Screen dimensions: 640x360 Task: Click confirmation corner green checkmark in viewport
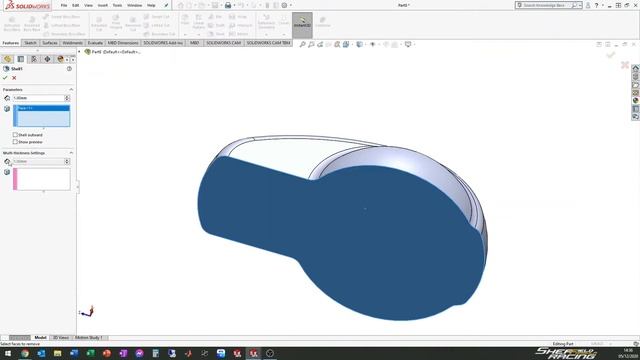pos(611,54)
